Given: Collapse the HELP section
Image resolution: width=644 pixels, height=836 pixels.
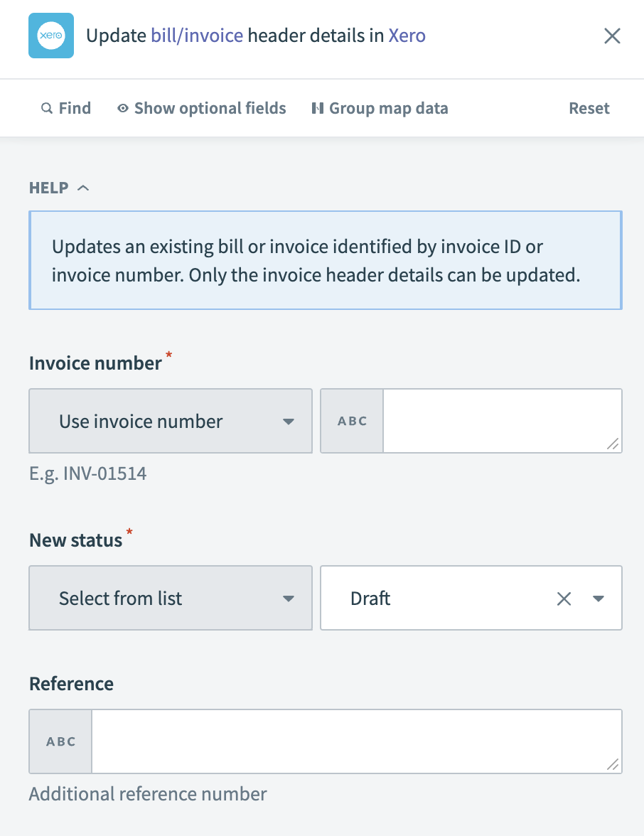Looking at the screenshot, I should pyautogui.click(x=83, y=188).
